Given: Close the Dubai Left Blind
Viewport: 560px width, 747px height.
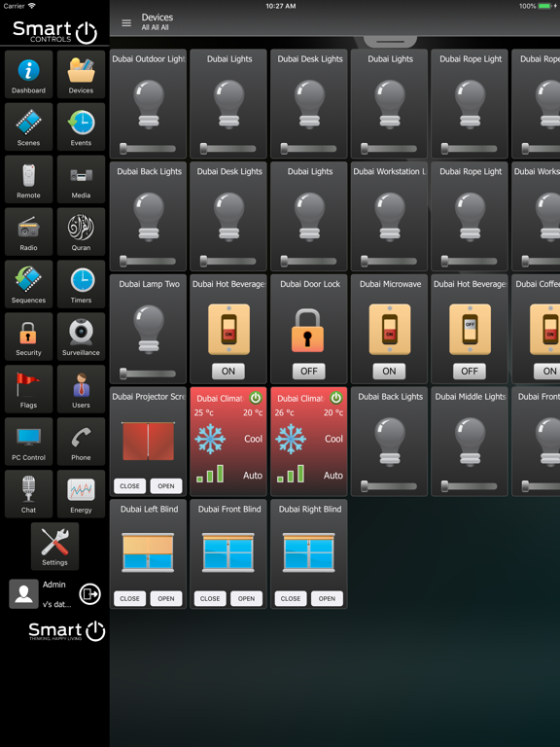Looking at the screenshot, I should tap(129, 598).
